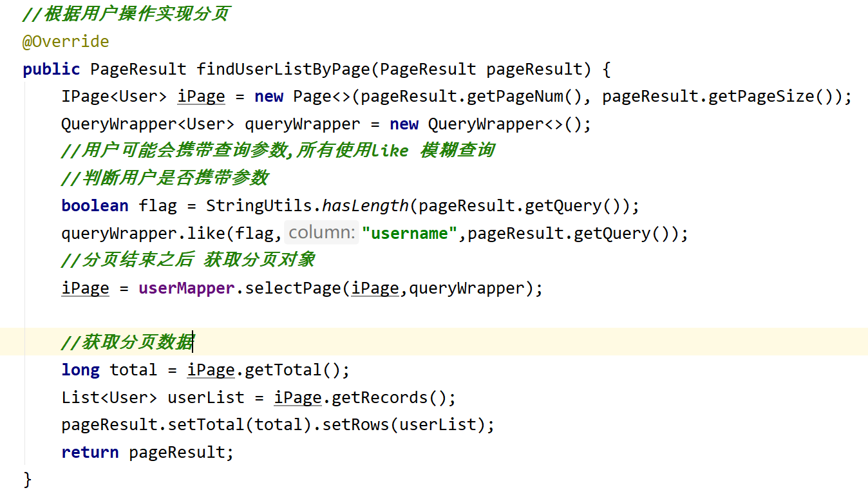Click the comment mentioning like 模糊查询
Viewport: 868px width, 499px height.
278,151
